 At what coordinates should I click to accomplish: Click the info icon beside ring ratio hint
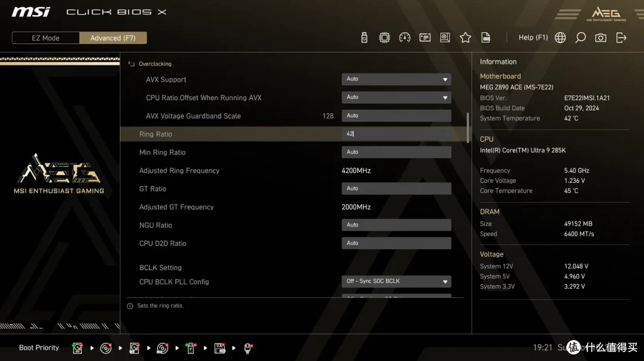pyautogui.click(x=130, y=306)
